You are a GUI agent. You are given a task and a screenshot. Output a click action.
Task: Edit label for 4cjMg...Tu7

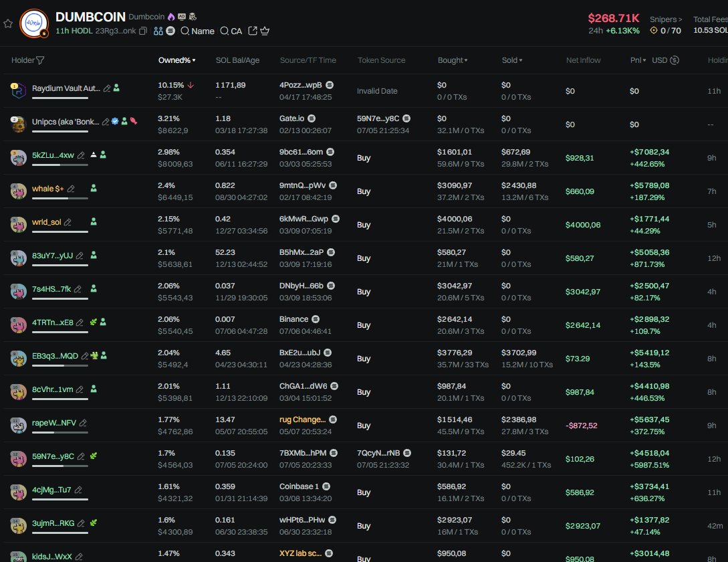(78, 490)
